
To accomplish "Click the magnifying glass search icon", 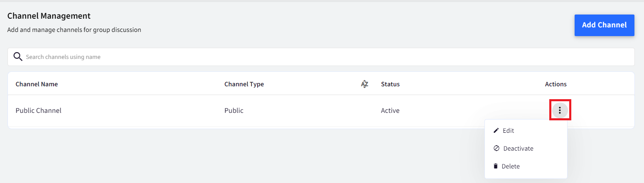I will pyautogui.click(x=18, y=57).
